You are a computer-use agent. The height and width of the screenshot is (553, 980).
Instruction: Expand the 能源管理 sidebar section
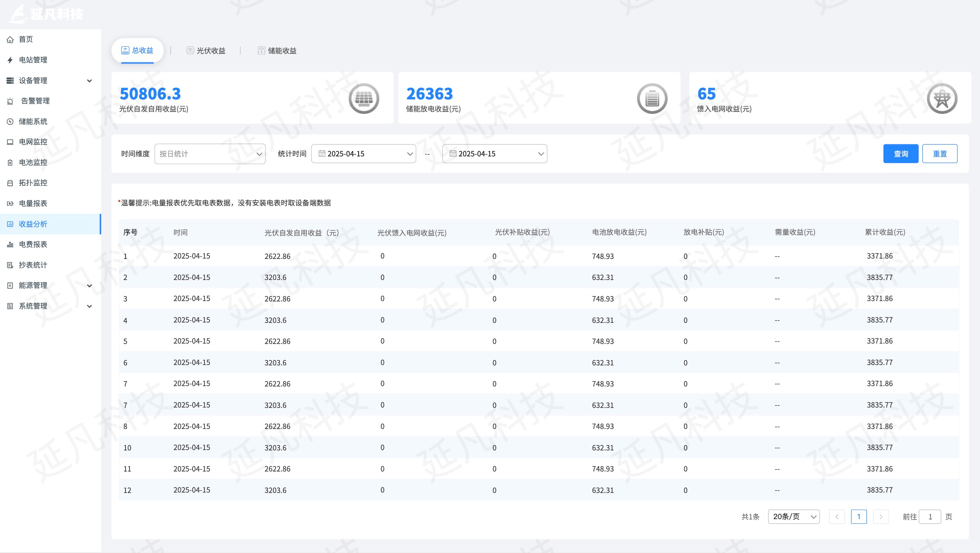pos(89,285)
